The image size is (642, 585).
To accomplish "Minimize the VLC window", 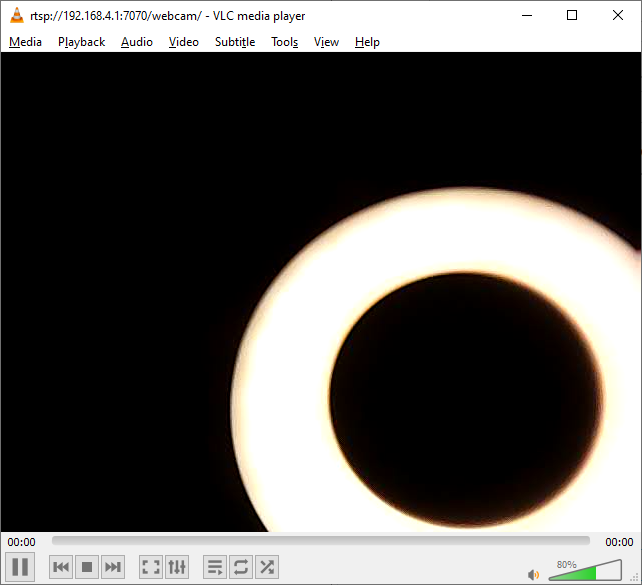I will tap(527, 16).
